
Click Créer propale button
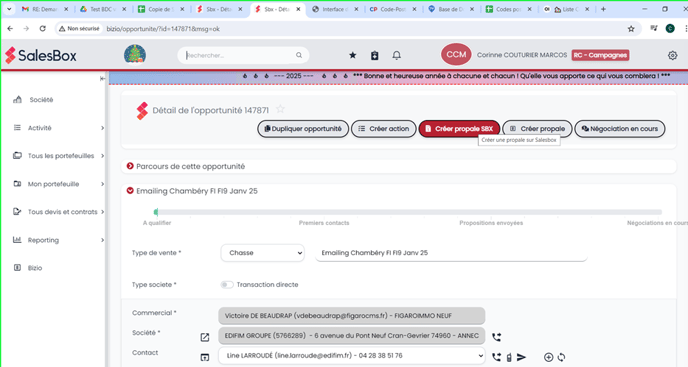pyautogui.click(x=537, y=129)
